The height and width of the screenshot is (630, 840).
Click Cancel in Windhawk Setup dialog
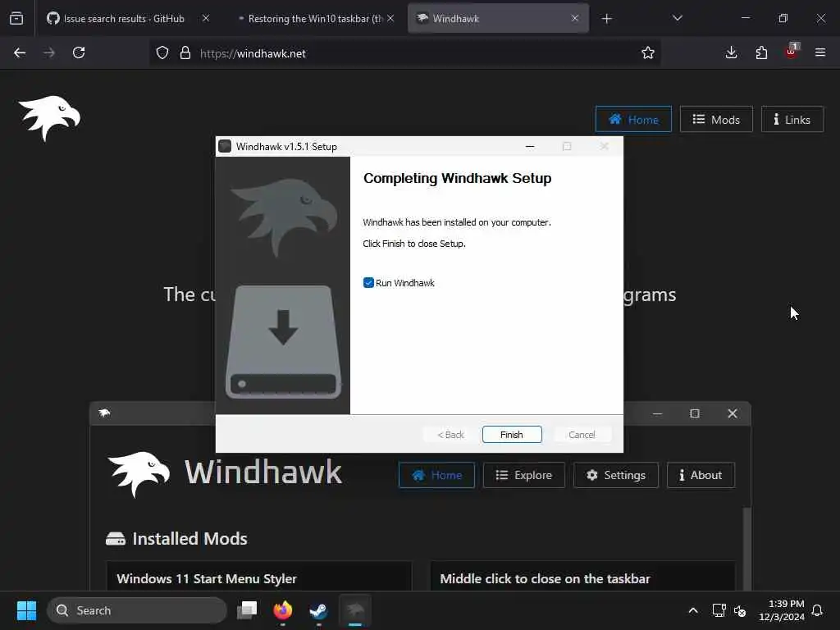tap(582, 435)
